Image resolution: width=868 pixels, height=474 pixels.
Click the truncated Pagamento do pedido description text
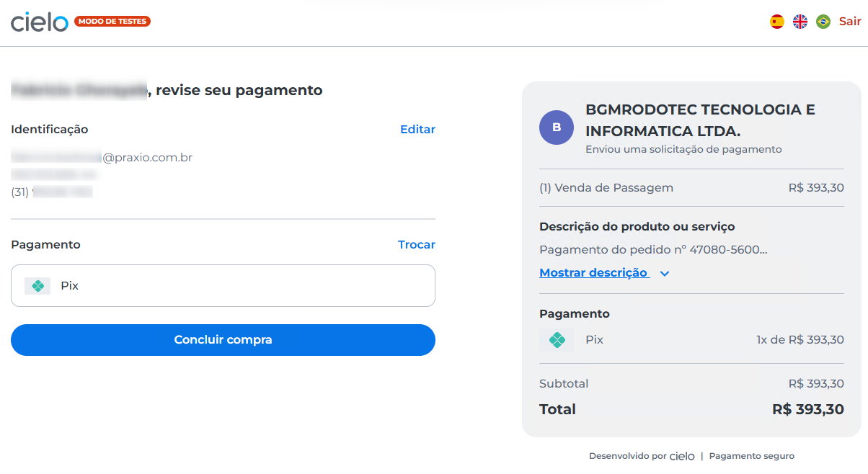(x=653, y=250)
